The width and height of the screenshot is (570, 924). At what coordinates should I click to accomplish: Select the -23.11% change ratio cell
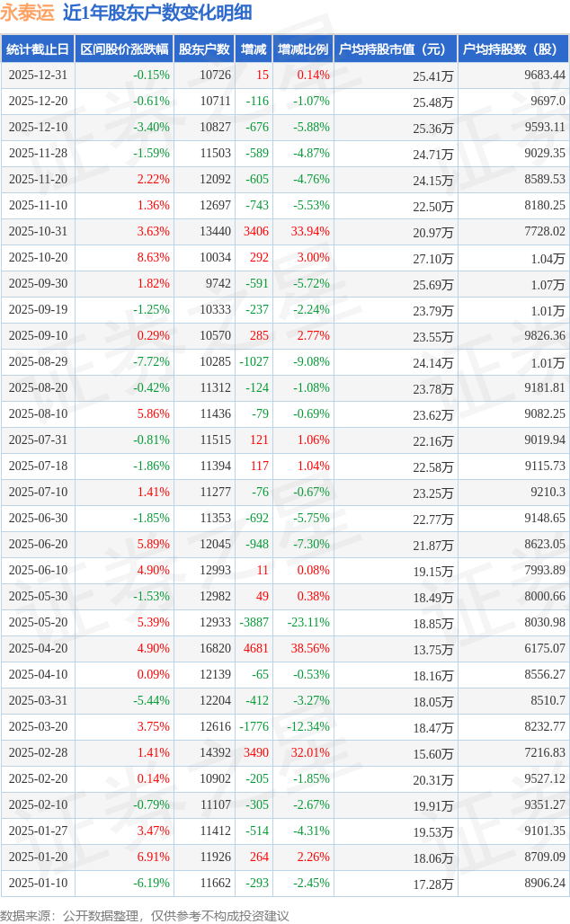(x=307, y=623)
